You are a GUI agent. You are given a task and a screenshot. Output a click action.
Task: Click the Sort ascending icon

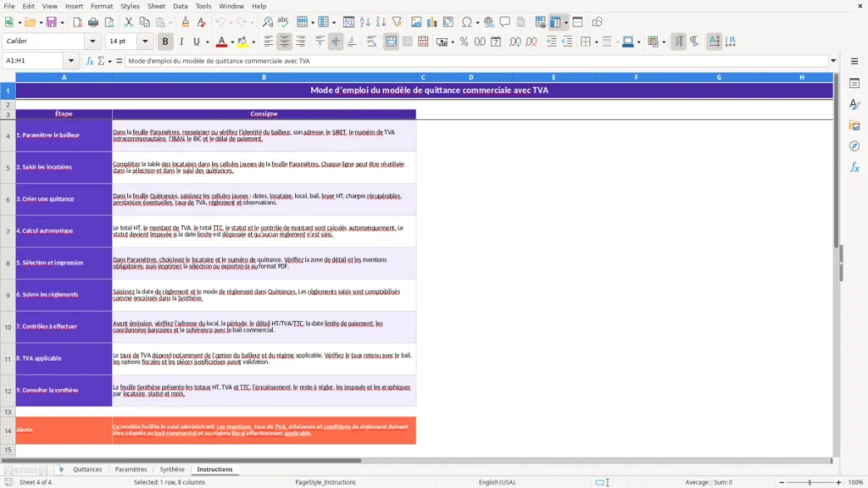(x=364, y=22)
